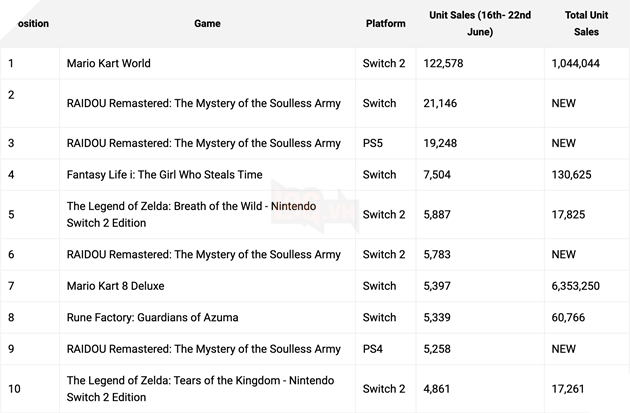
Task: Select the "Mario Kart 8 Deluxe" title
Action: (116, 286)
